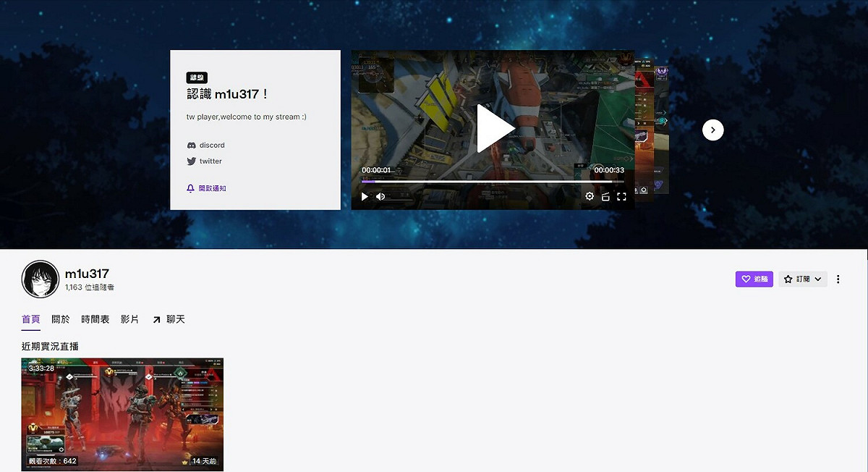Go to next featured video arrow
The height and width of the screenshot is (472, 868).
pyautogui.click(x=712, y=130)
